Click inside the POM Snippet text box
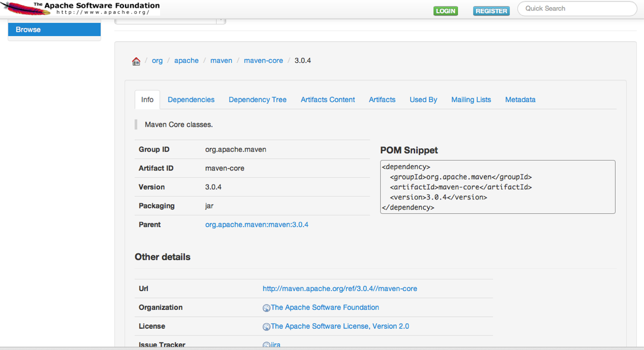This screenshot has width=644, height=350. [497, 187]
